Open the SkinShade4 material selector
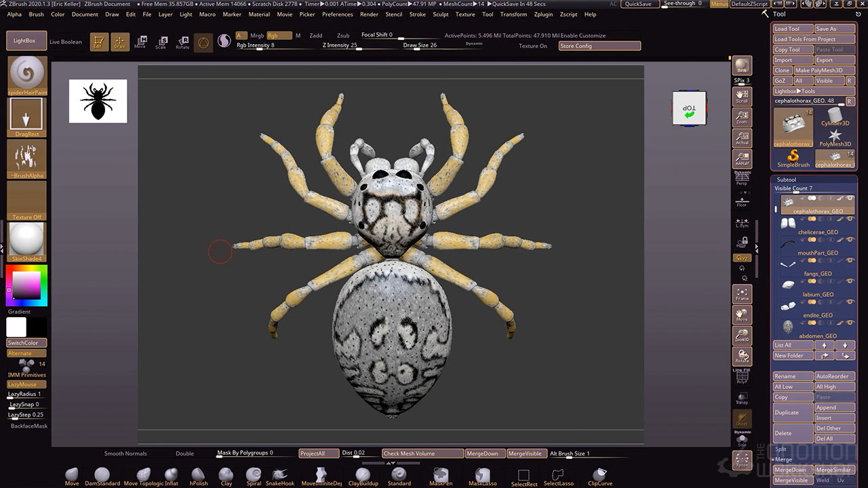Screen dimensions: 868x488 coord(27,242)
